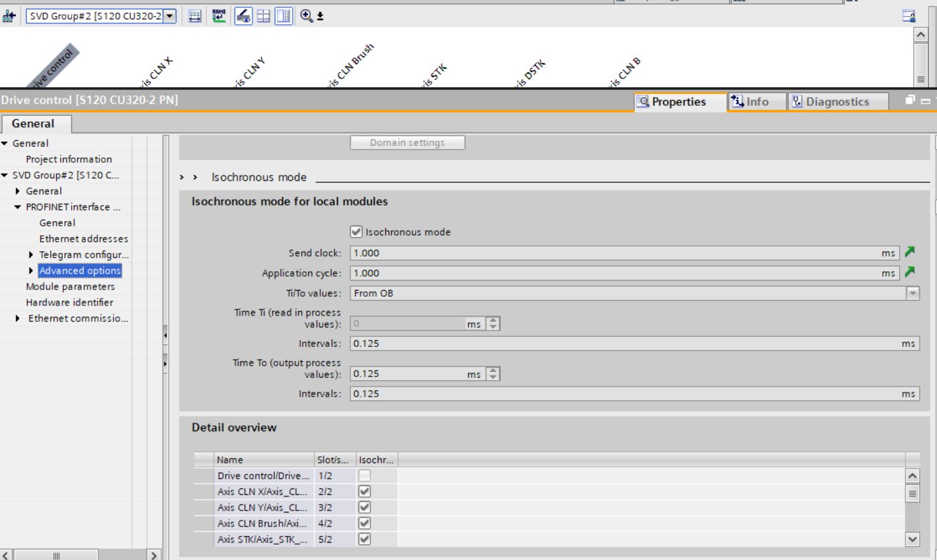This screenshot has height=560, width=937.
Task: Click the network view icon left of device dropdown
Action: [11, 15]
